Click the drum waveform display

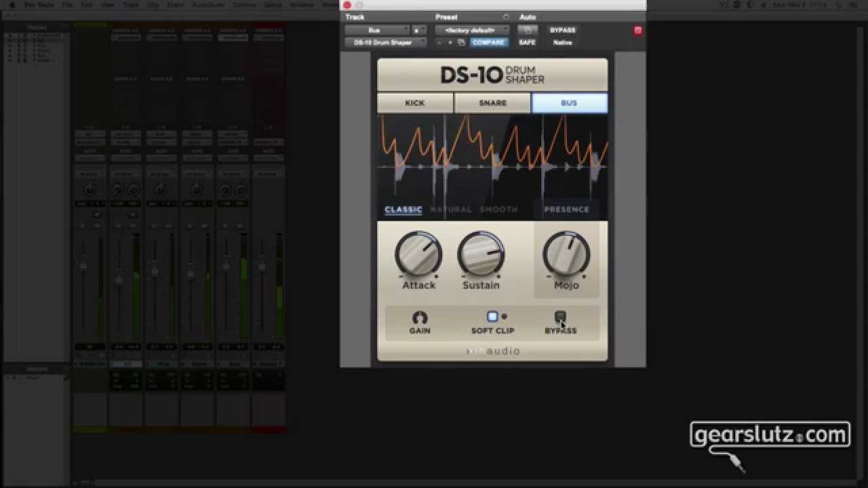[x=492, y=167]
